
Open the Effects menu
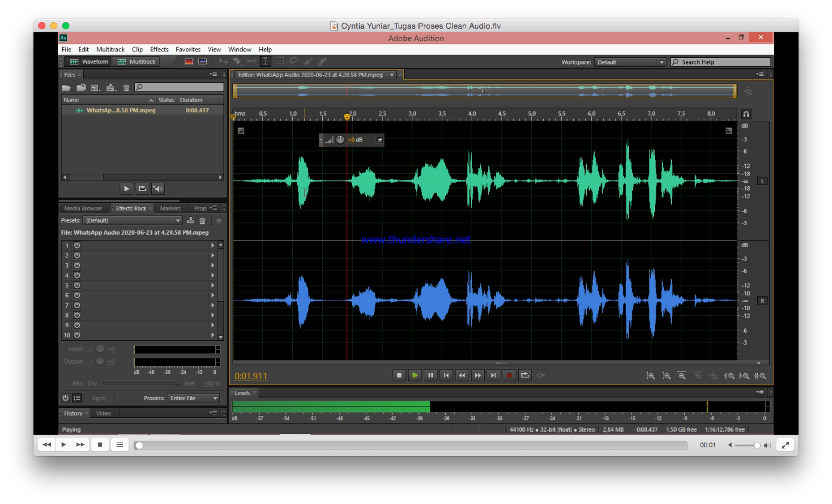coord(158,49)
